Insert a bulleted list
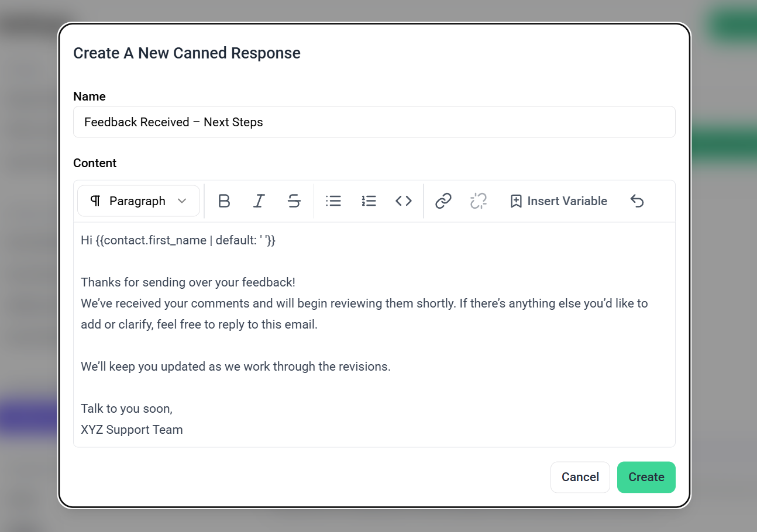Viewport: 757px width, 532px height. (333, 201)
